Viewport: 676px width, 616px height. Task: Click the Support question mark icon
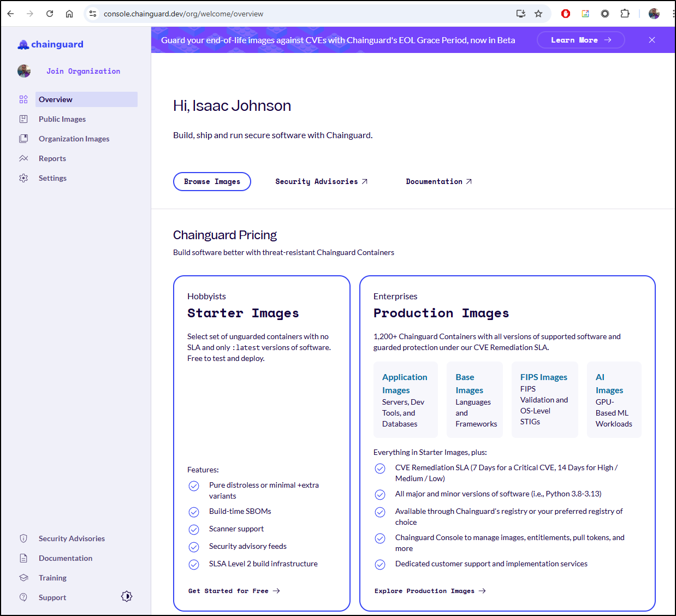click(23, 597)
